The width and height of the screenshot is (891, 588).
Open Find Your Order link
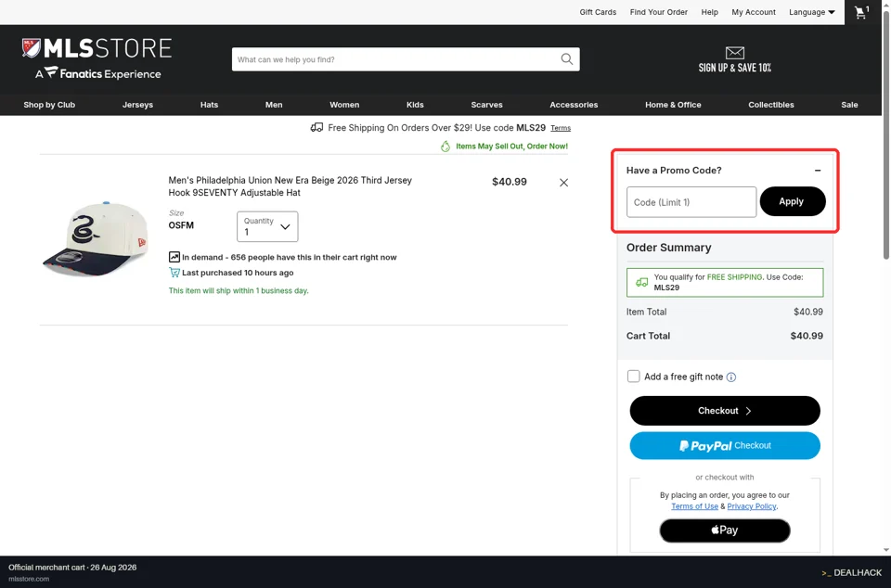tap(659, 12)
